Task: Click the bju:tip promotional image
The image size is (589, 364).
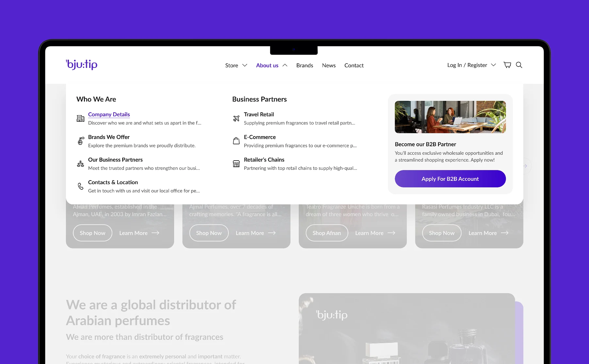Action: point(407,328)
